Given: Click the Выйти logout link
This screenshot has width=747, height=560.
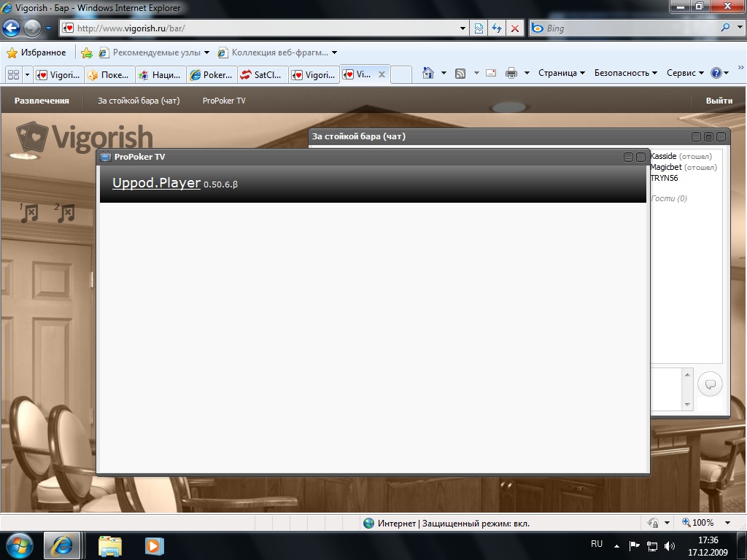Looking at the screenshot, I should tap(719, 101).
